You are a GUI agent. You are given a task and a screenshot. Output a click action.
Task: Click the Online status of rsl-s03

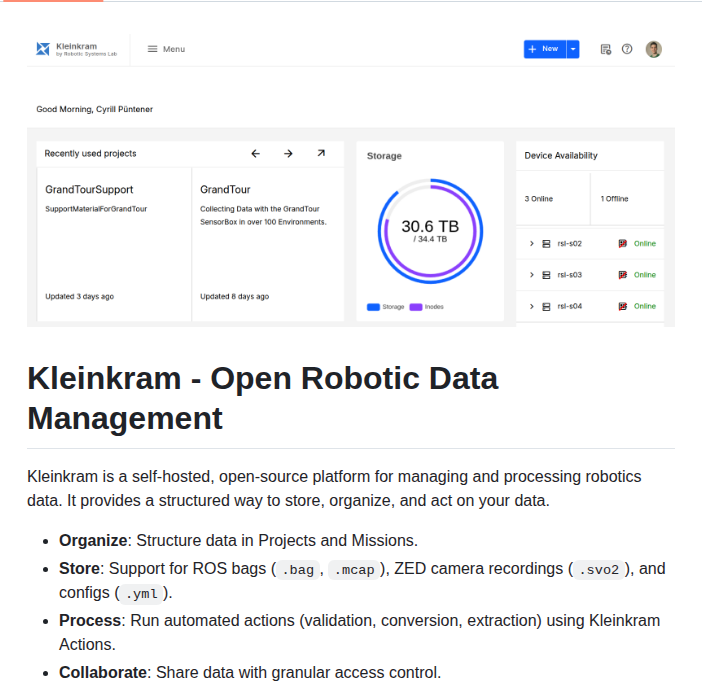tap(645, 275)
